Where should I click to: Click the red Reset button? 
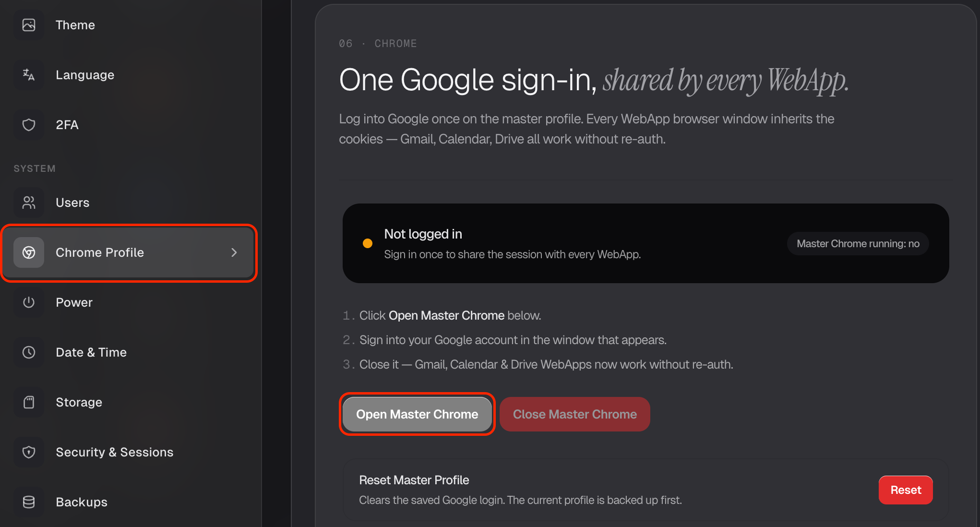pyautogui.click(x=906, y=490)
